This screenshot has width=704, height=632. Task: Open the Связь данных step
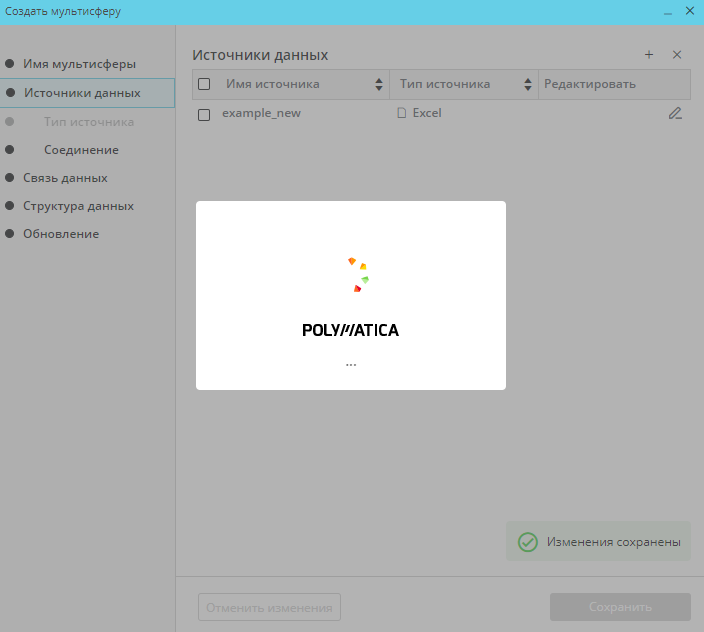tap(65, 178)
